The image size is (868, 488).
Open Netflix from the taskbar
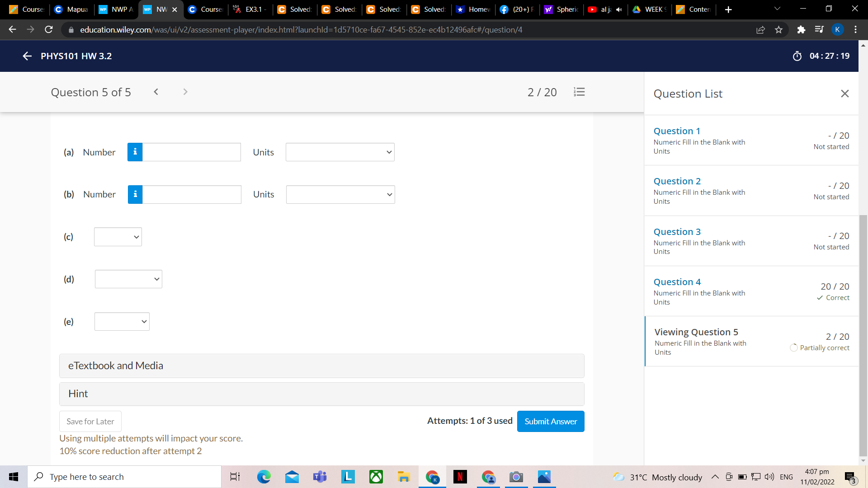[x=460, y=477]
